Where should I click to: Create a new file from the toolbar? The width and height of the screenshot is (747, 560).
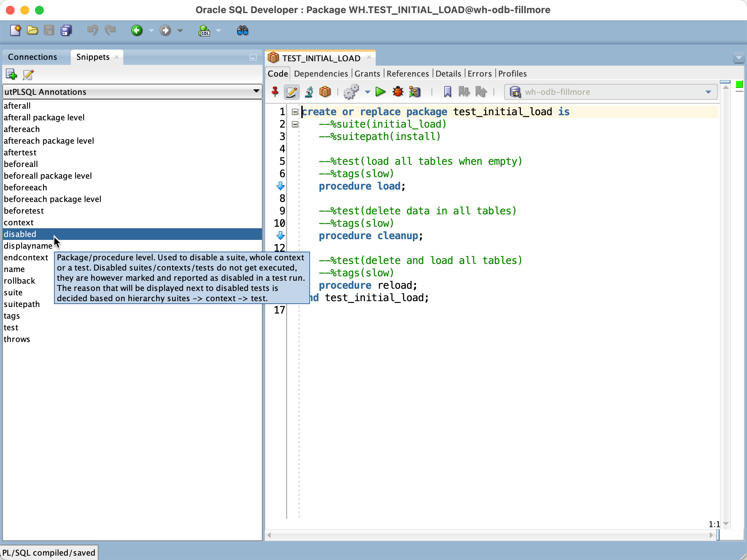[x=15, y=31]
